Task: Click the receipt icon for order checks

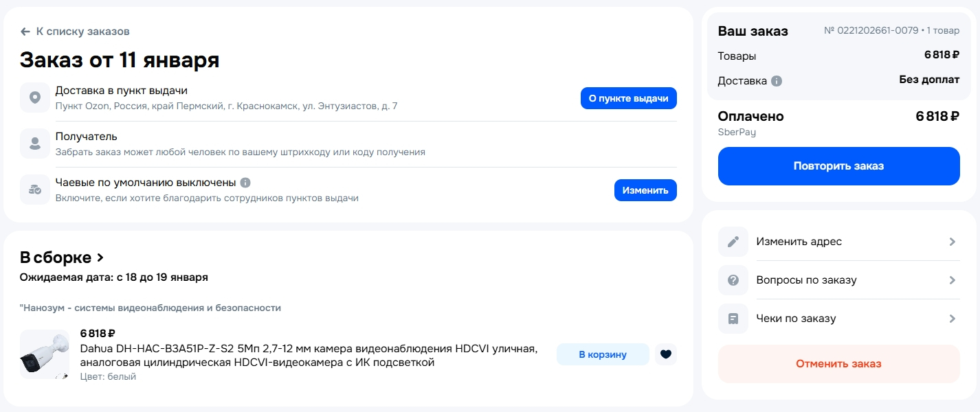Action: click(733, 319)
